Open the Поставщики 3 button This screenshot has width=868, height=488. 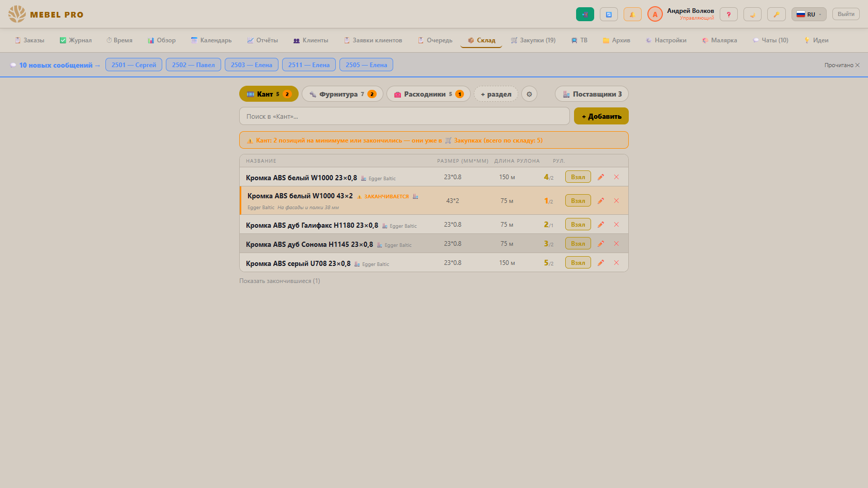(592, 94)
